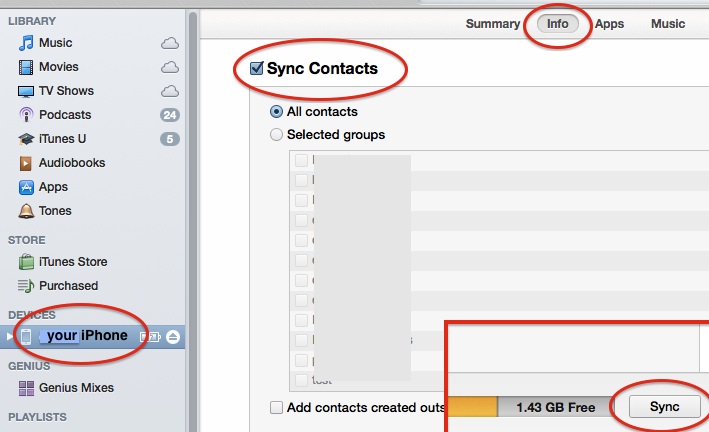Expand the iPhone device disclosure triangle
Image resolution: width=709 pixels, height=432 pixels.
click(x=11, y=336)
